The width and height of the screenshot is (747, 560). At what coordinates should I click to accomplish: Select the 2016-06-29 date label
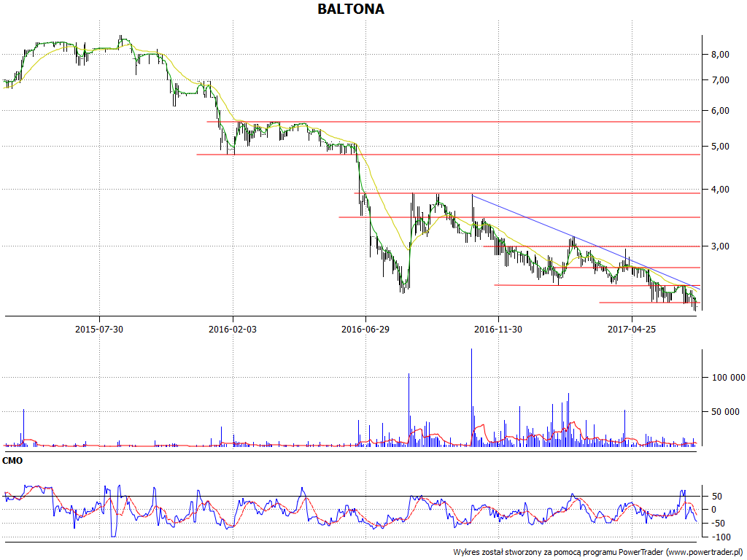pyautogui.click(x=365, y=329)
